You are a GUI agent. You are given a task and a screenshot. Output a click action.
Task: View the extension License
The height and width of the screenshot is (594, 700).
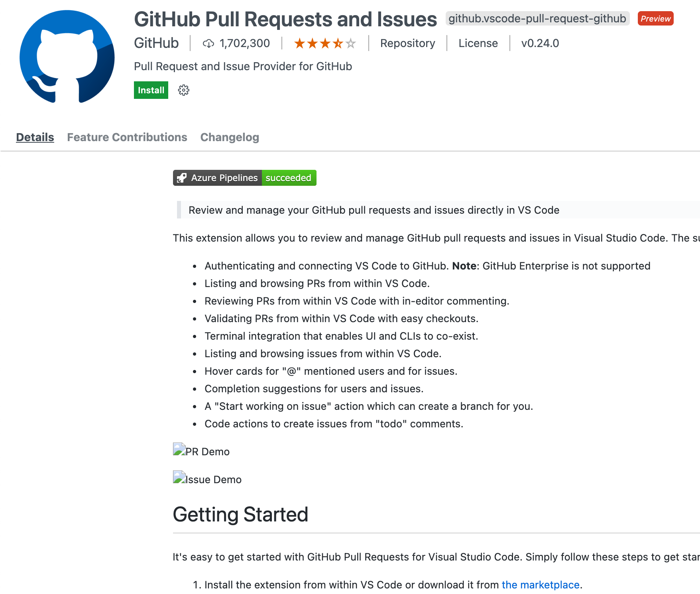click(478, 43)
